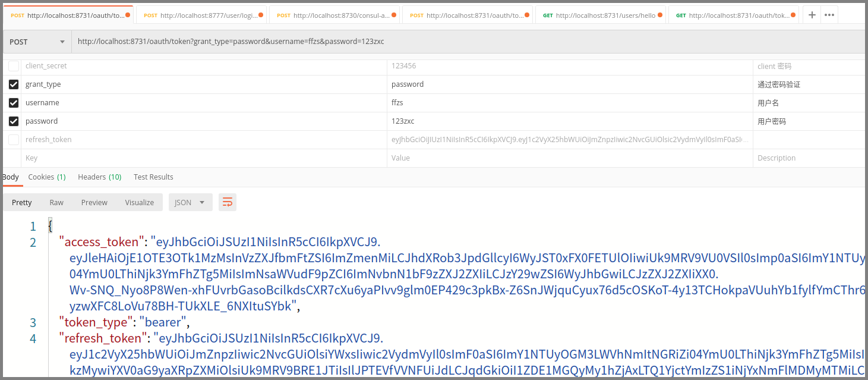The width and height of the screenshot is (868, 380).
Task: Click the refresh_token key cell
Action: coord(204,140)
